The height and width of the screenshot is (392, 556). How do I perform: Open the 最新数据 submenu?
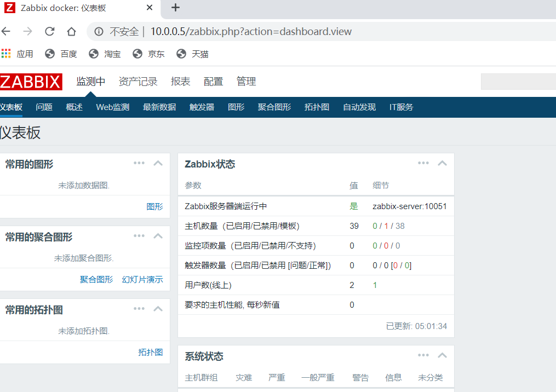(159, 107)
